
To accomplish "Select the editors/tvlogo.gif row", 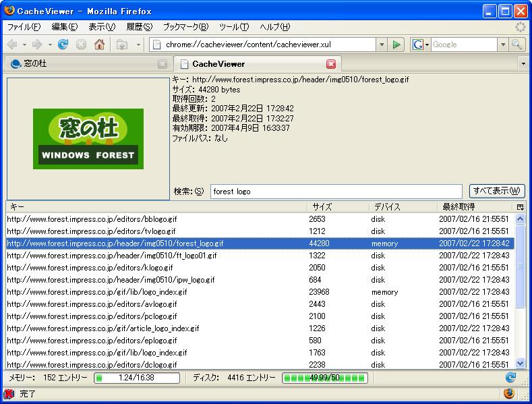I will coord(260,231).
